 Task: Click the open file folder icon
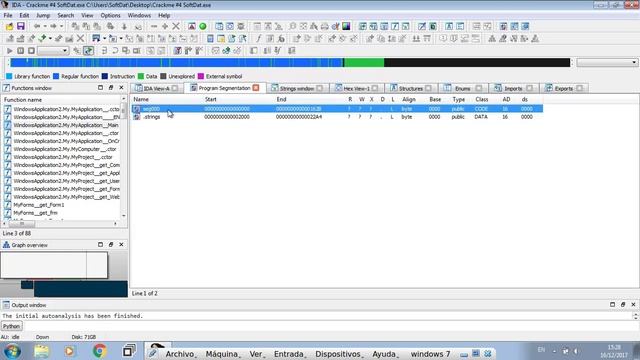click(9, 27)
